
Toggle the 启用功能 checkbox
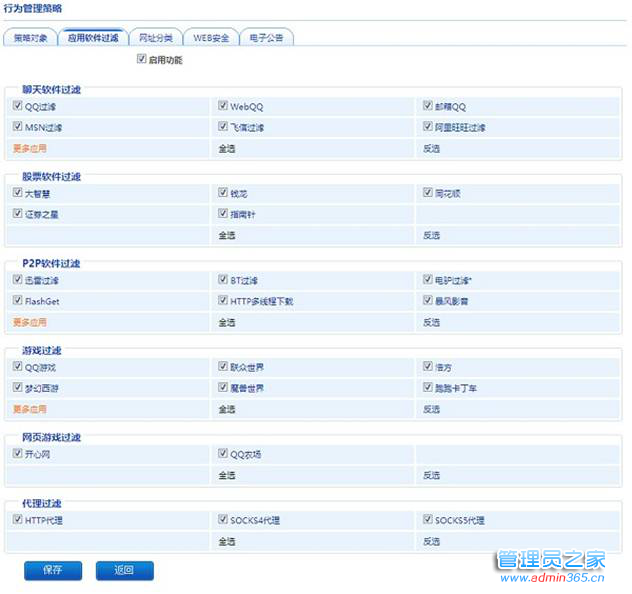click(x=141, y=59)
